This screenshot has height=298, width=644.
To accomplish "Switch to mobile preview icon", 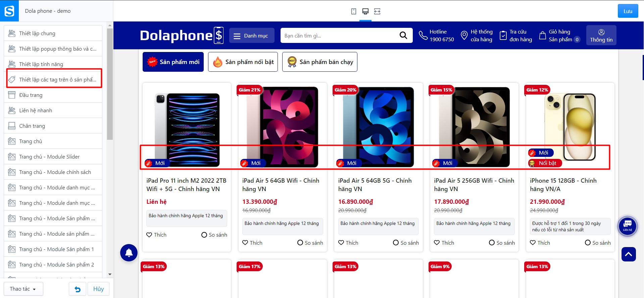I will (354, 11).
